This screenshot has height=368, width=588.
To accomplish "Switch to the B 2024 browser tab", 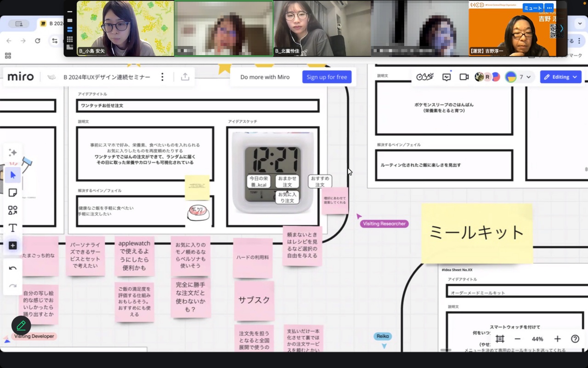I will [x=51, y=23].
